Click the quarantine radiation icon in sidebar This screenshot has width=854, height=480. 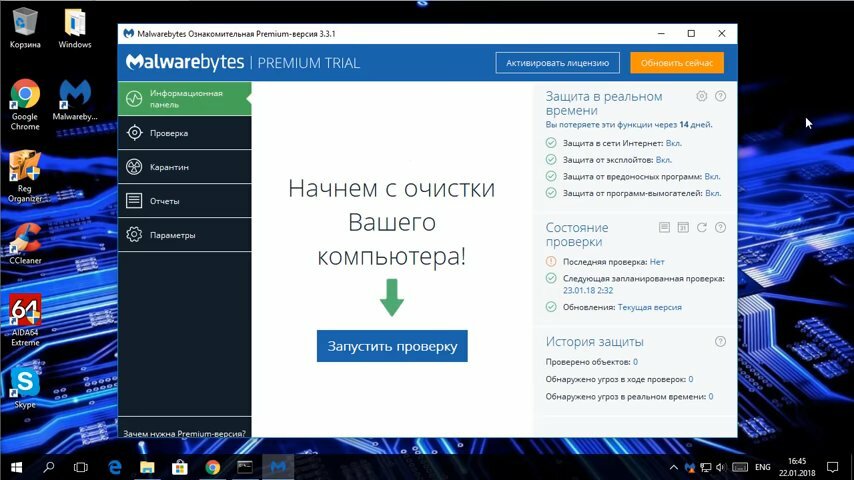point(134,167)
